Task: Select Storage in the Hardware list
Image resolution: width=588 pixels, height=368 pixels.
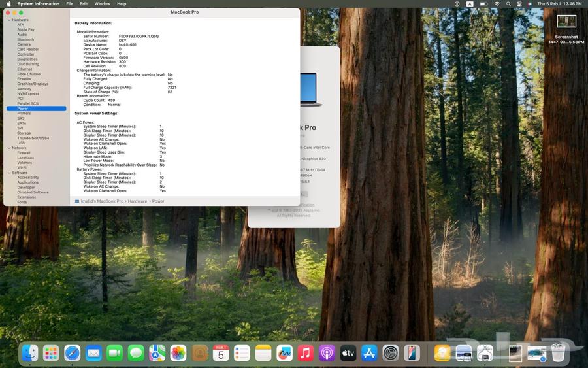Action: (x=24, y=133)
